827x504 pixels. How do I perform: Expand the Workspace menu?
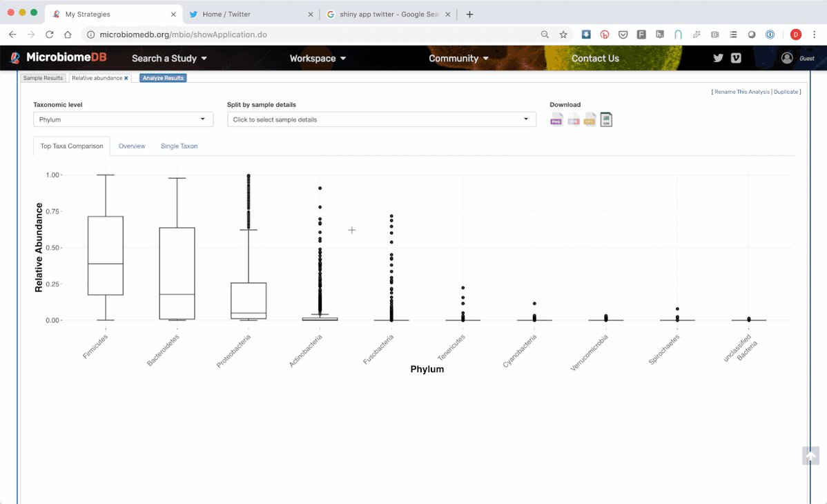[x=318, y=58]
